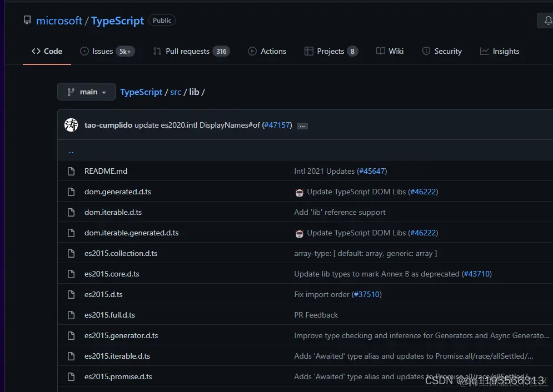Click file icon beside dom.iterable.generated.d.ts
553x392 pixels.
tap(71, 233)
